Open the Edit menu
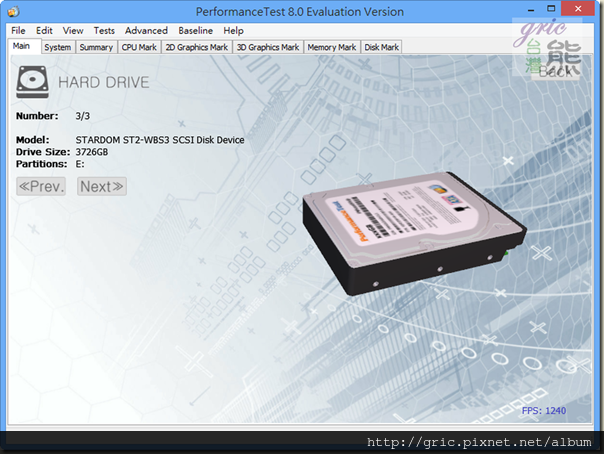This screenshot has height=454, width=604. (44, 30)
